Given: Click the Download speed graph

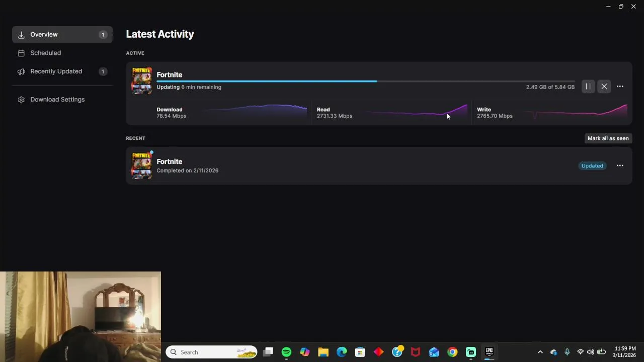Looking at the screenshot, I should (x=254, y=112).
